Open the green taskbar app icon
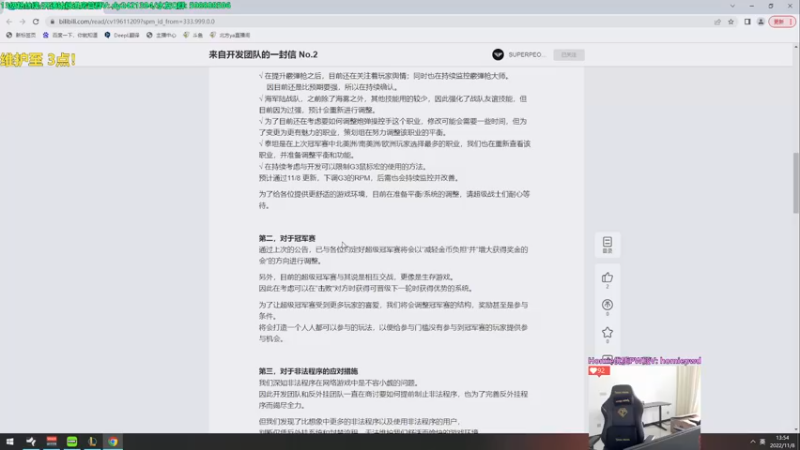Image resolution: width=800 pixels, height=450 pixels. (72, 441)
